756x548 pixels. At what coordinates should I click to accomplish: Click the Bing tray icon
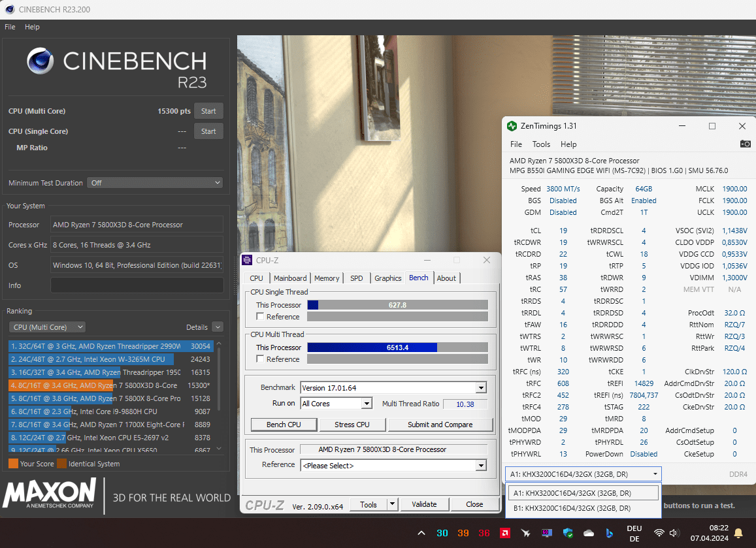click(x=609, y=533)
